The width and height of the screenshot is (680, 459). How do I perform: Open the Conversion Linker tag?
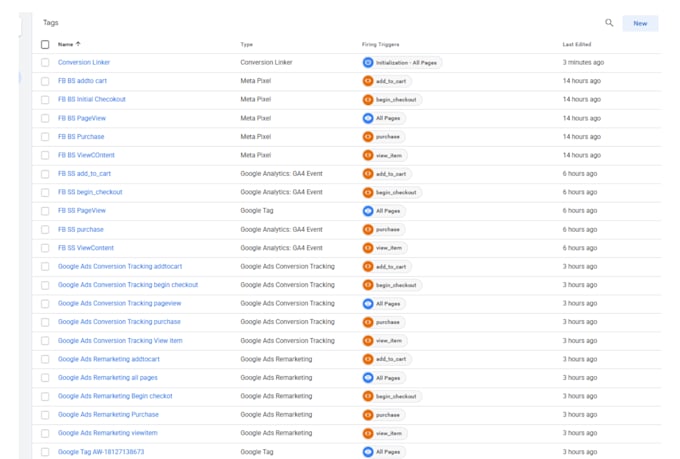(84, 62)
